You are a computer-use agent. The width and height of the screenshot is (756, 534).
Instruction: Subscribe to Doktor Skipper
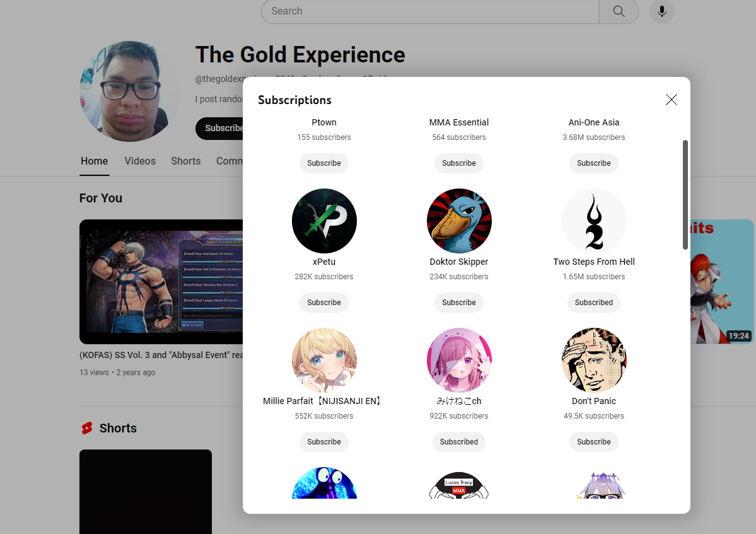coord(459,303)
